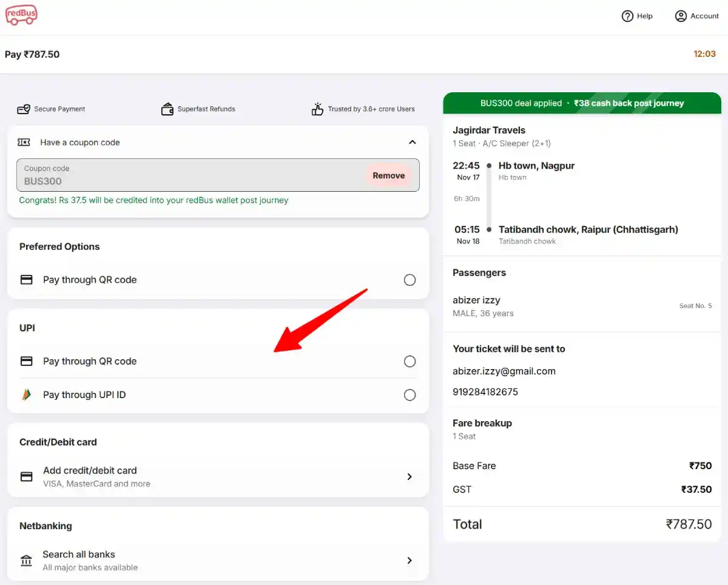The width and height of the screenshot is (728, 585).
Task: Collapse the coupon code section chevron
Action: tap(412, 141)
